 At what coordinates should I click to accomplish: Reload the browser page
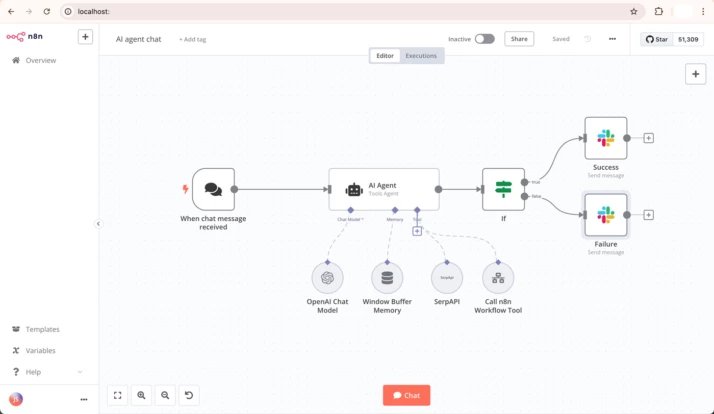tap(46, 11)
